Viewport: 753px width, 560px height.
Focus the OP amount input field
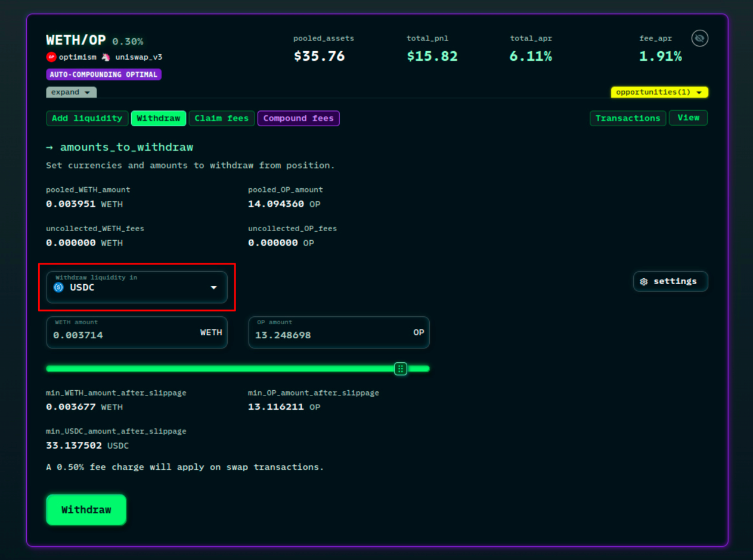[328, 335]
